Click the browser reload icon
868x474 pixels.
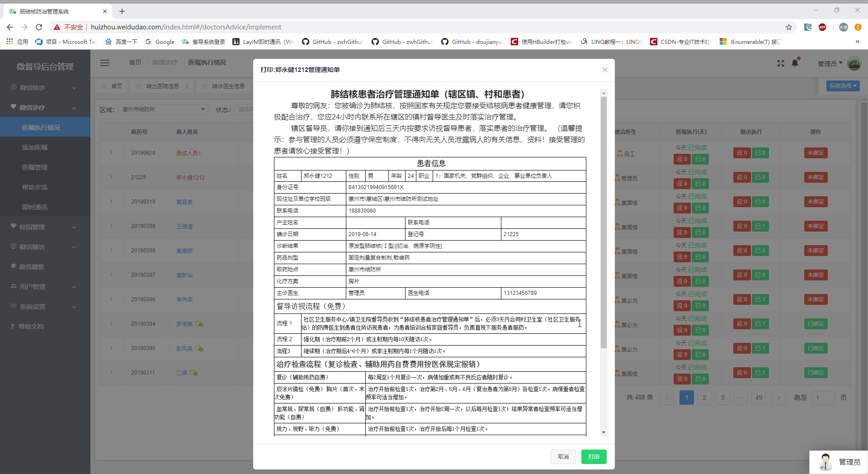pos(39,27)
